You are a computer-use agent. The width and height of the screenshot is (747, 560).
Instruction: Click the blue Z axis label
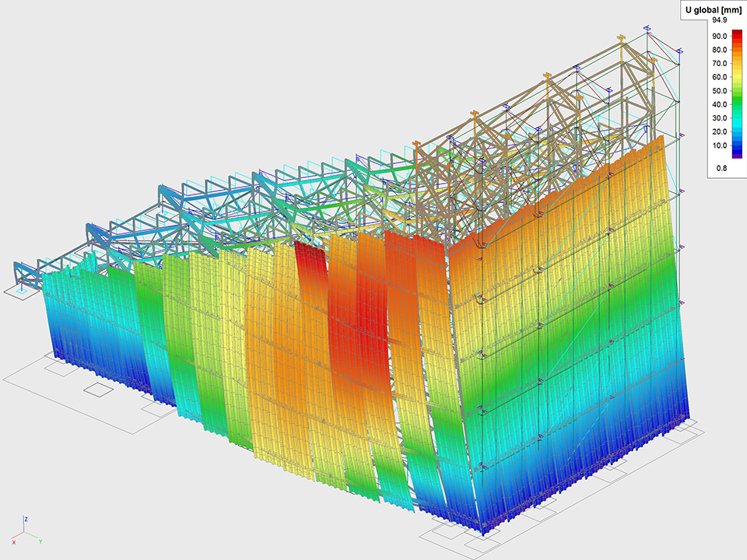26,518
